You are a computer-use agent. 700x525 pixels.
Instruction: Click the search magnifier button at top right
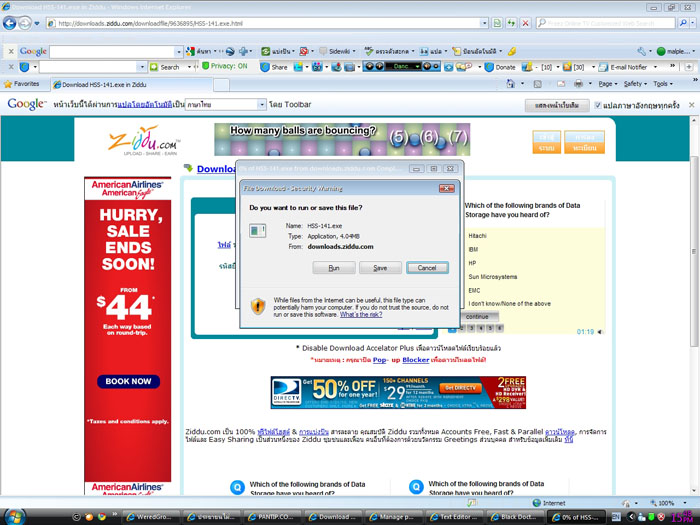click(683, 23)
